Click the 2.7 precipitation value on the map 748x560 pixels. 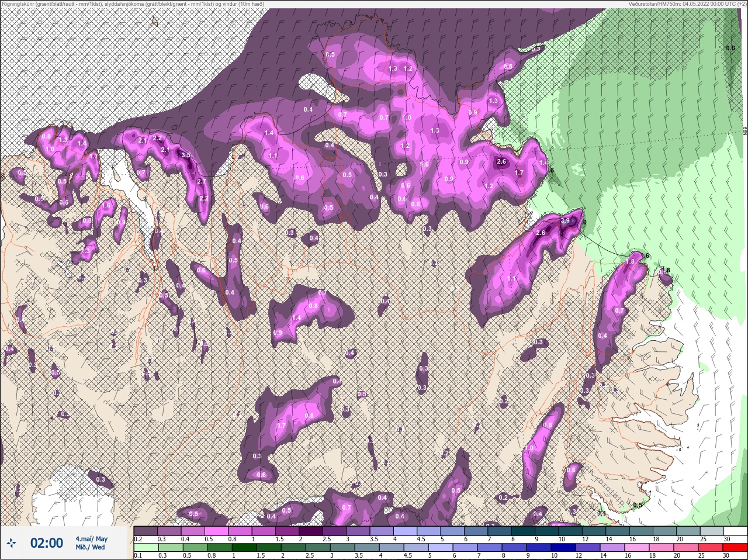(202, 182)
